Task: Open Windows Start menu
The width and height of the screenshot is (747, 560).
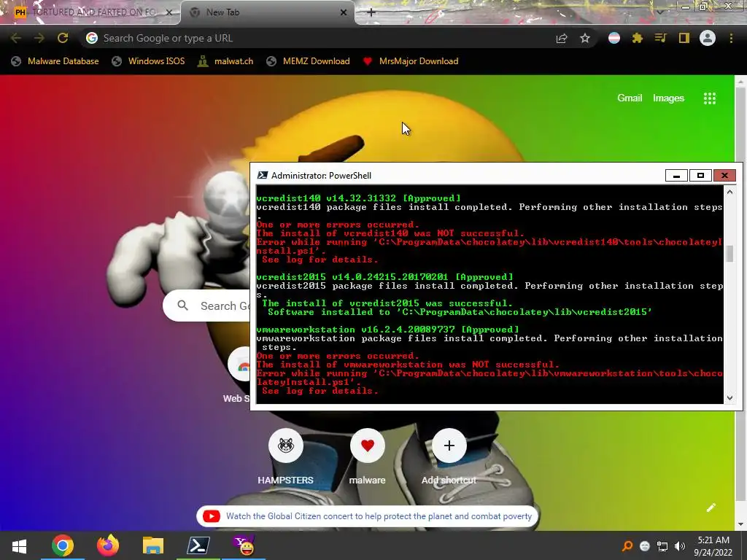Action: click(19, 545)
